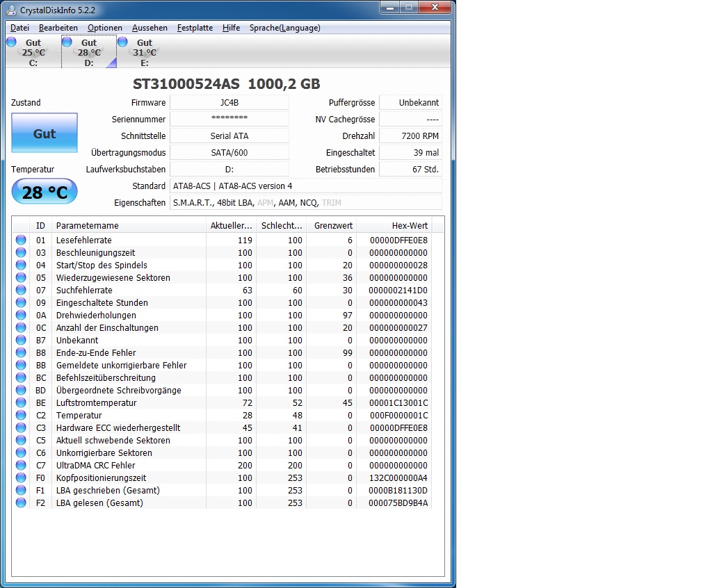Click the ID column header
Image resolution: width=701 pixels, height=588 pixels.
click(40, 225)
